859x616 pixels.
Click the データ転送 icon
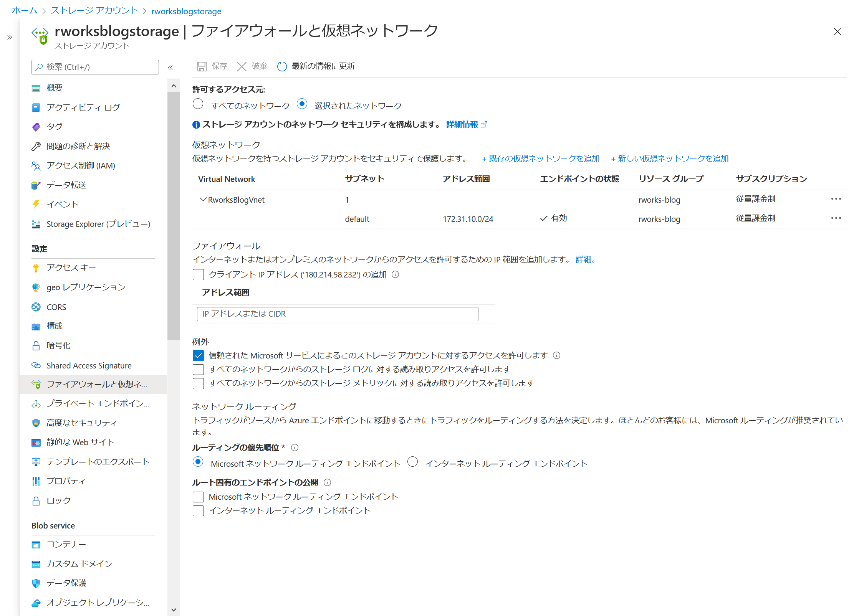tap(36, 185)
